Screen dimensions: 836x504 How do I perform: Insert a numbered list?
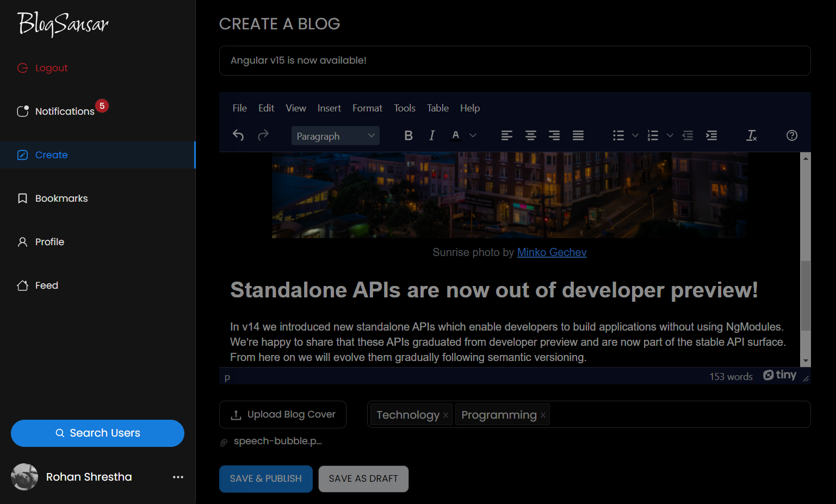653,135
